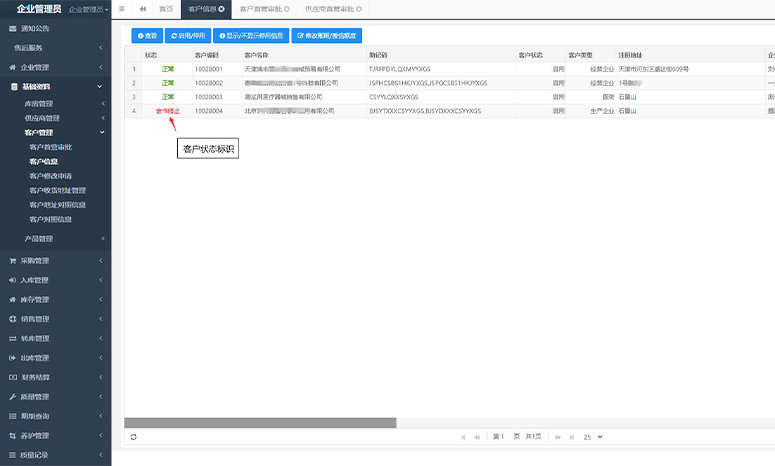The height and width of the screenshot is (466, 775).
Task: Click the 启用/停用 button
Action: tap(188, 36)
